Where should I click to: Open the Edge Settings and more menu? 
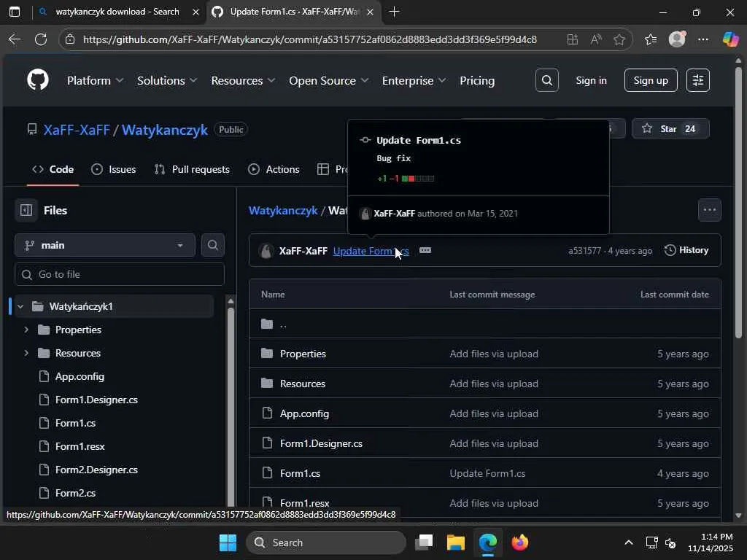[703, 39]
